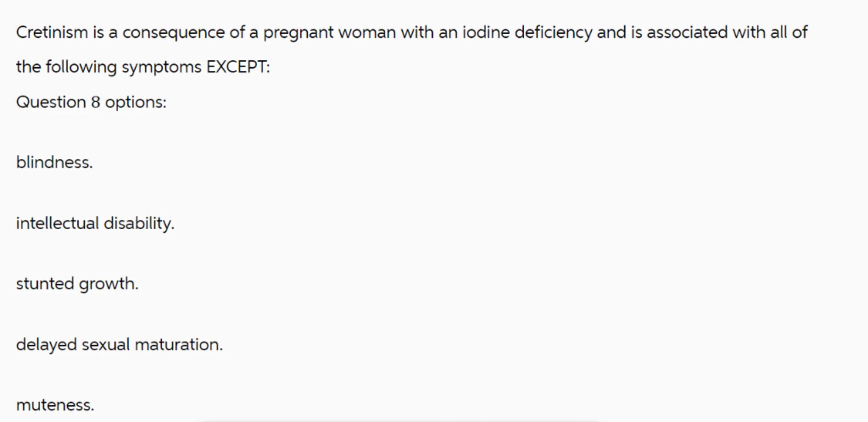Click the word "symptoms" in the question

[x=161, y=67]
